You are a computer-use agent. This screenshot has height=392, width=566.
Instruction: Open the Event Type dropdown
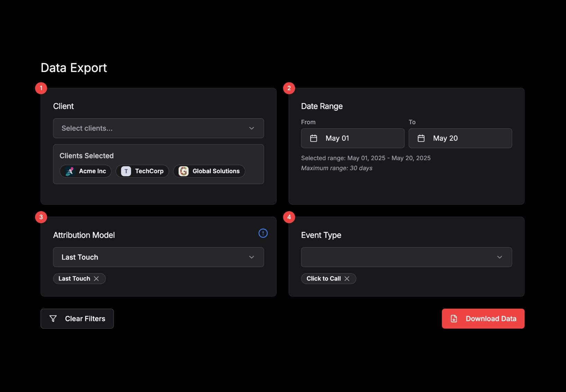pyautogui.click(x=406, y=257)
